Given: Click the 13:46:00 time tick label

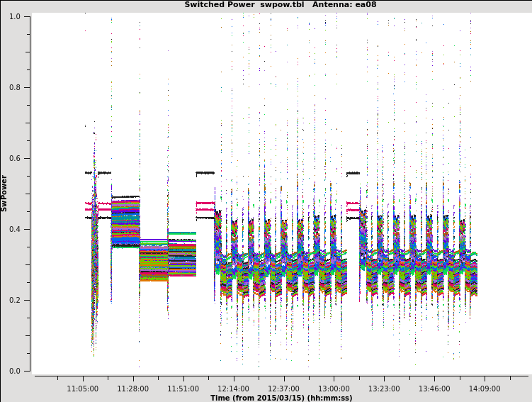Looking at the screenshot, I should pyautogui.click(x=434, y=389).
